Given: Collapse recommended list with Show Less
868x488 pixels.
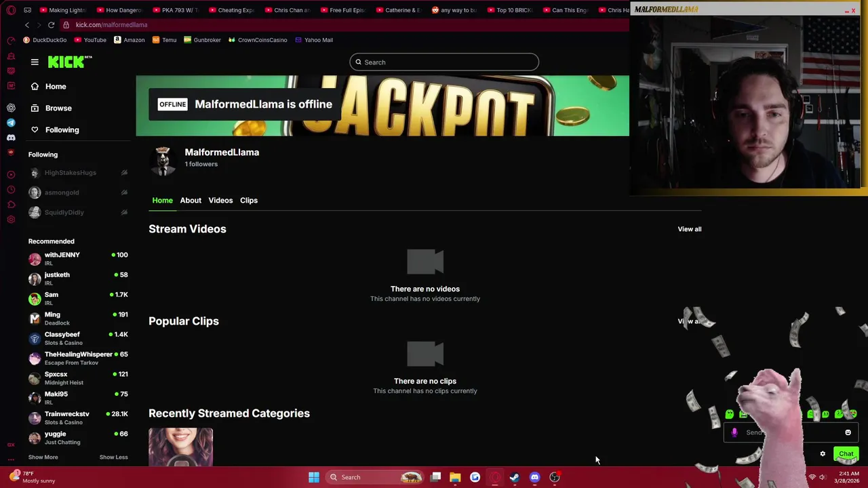Looking at the screenshot, I should click(113, 457).
